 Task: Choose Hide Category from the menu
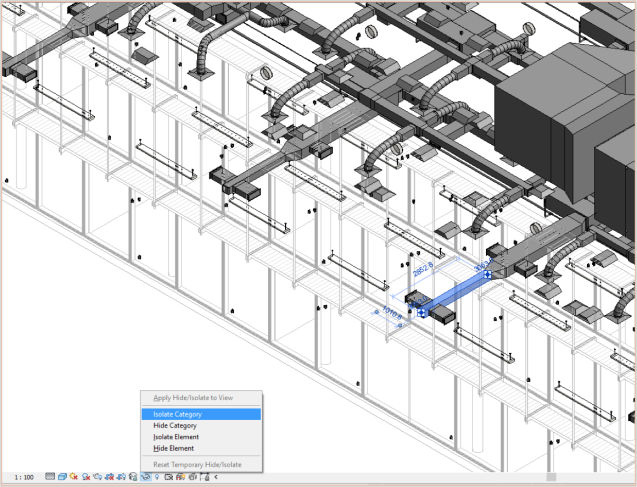[201, 426]
